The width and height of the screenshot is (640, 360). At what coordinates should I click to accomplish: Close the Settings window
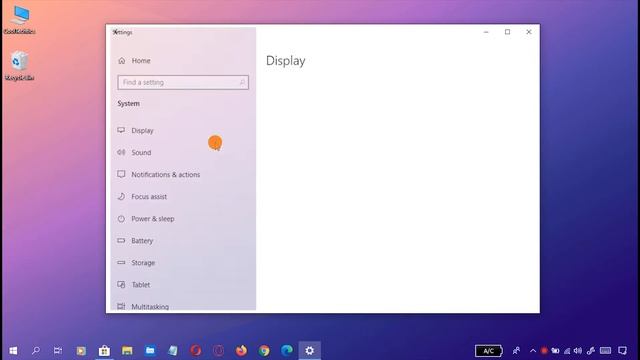[x=529, y=32]
